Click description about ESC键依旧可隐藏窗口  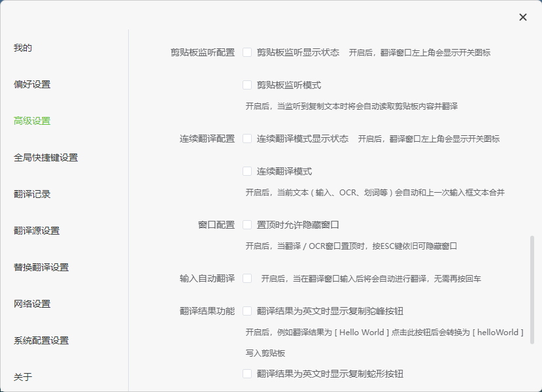tap(351, 246)
